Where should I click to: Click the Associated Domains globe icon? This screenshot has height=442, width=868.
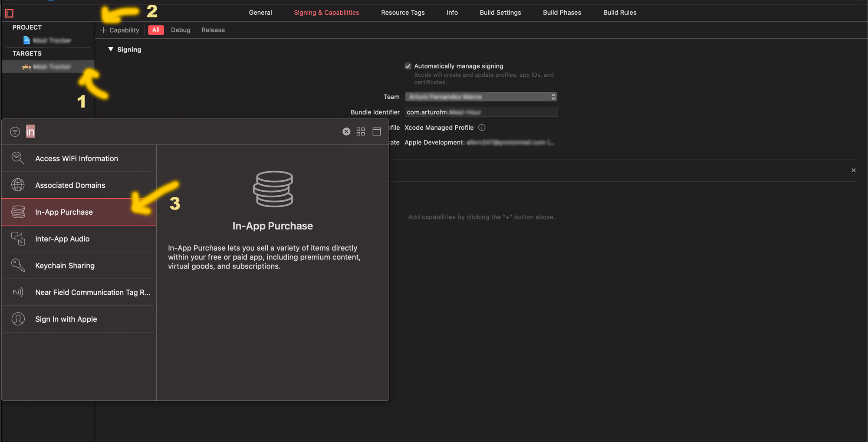click(x=18, y=185)
